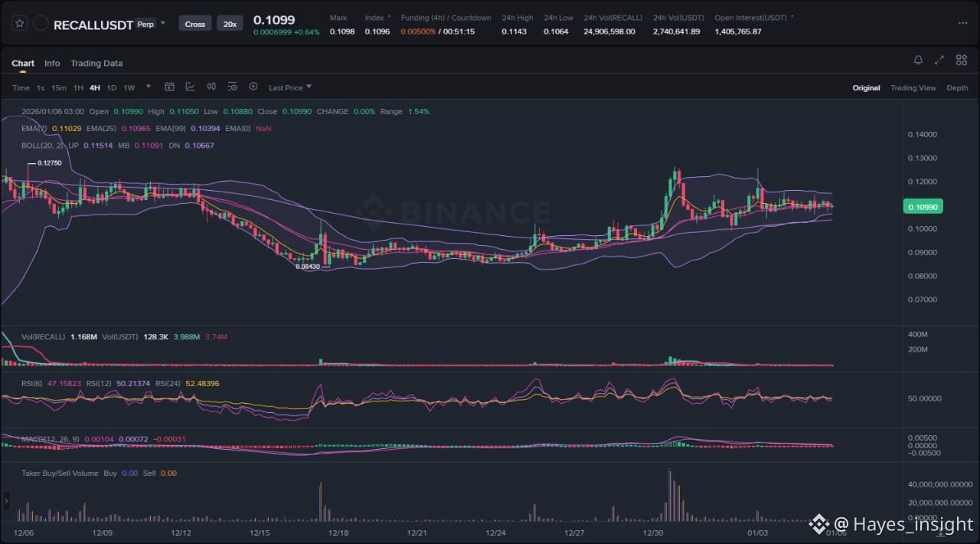Click the Open Interest(USDT) label
Image resolution: width=980 pixels, height=544 pixels.
coord(750,18)
